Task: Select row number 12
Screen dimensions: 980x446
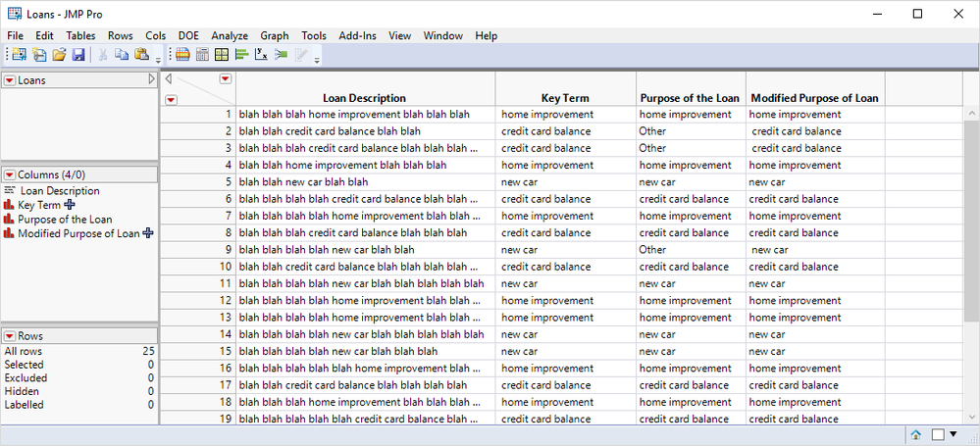Action: [x=197, y=301]
